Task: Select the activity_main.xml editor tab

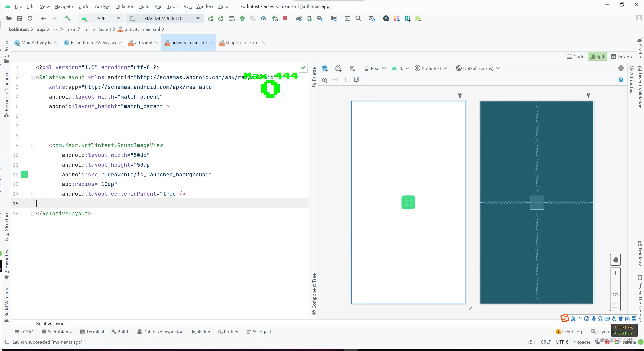Action: (x=189, y=42)
